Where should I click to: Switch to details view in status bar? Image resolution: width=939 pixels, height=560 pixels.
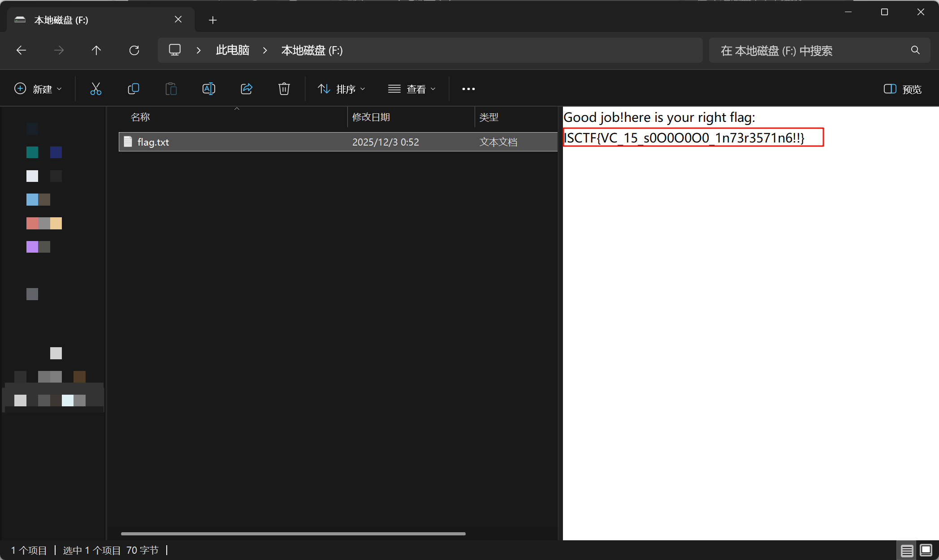907,550
